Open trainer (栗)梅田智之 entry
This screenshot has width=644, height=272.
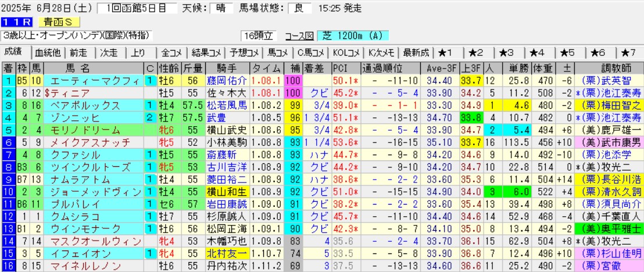pos(607,106)
